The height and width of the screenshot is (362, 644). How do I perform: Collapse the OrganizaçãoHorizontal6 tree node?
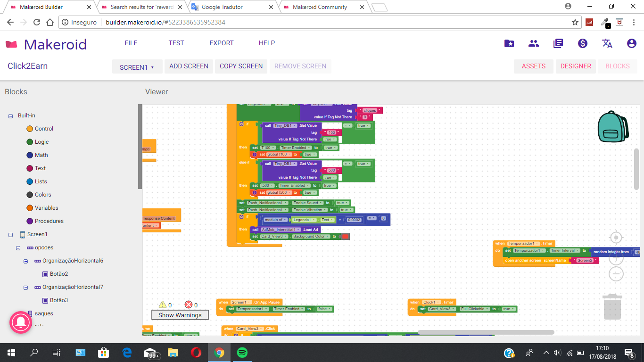[26, 261]
